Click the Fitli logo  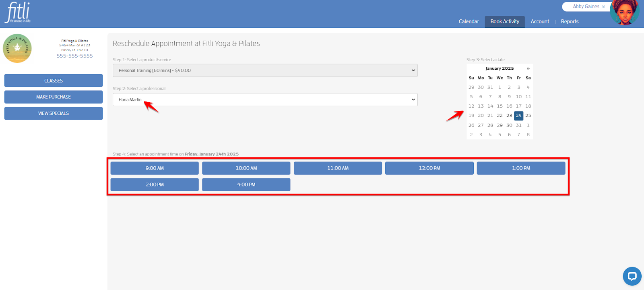point(18,12)
